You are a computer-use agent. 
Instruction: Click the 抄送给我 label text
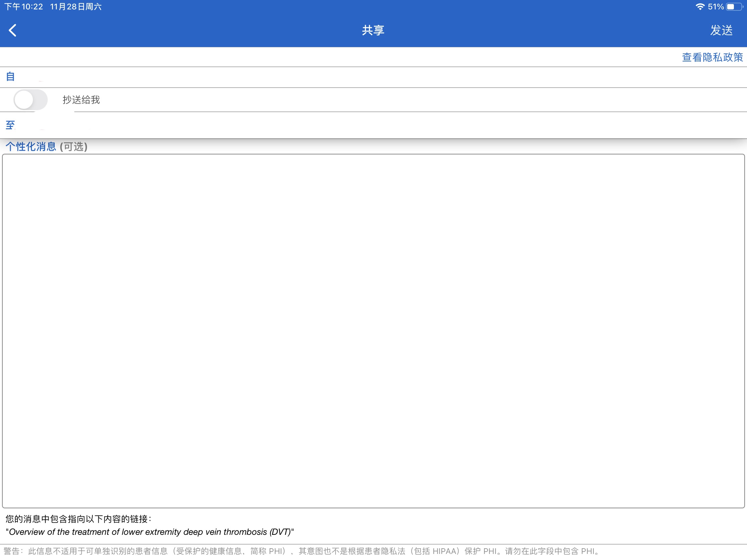click(x=81, y=100)
